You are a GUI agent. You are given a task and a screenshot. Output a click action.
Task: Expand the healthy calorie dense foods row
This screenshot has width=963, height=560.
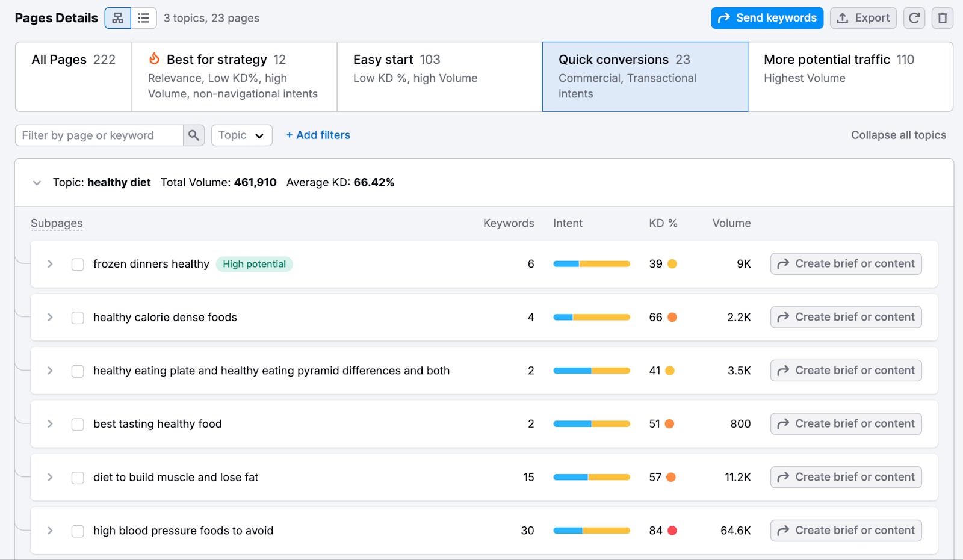tap(50, 317)
